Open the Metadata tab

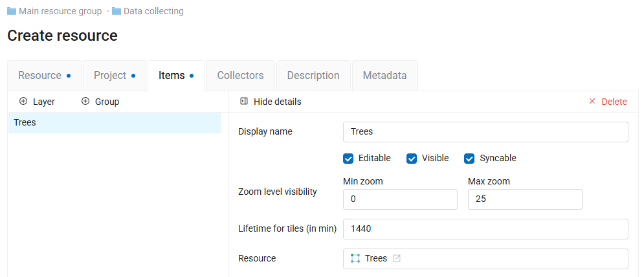click(x=384, y=75)
